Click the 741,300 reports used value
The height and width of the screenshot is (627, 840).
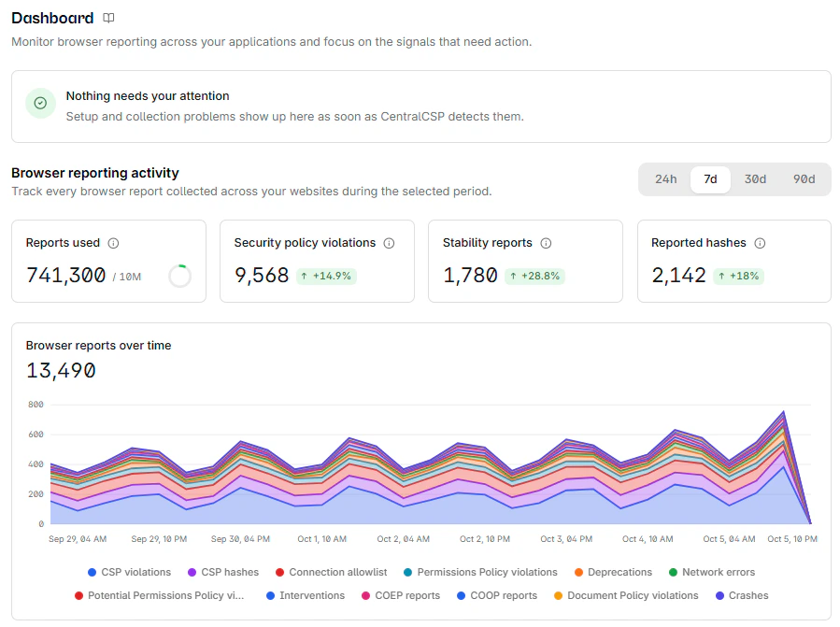point(66,276)
